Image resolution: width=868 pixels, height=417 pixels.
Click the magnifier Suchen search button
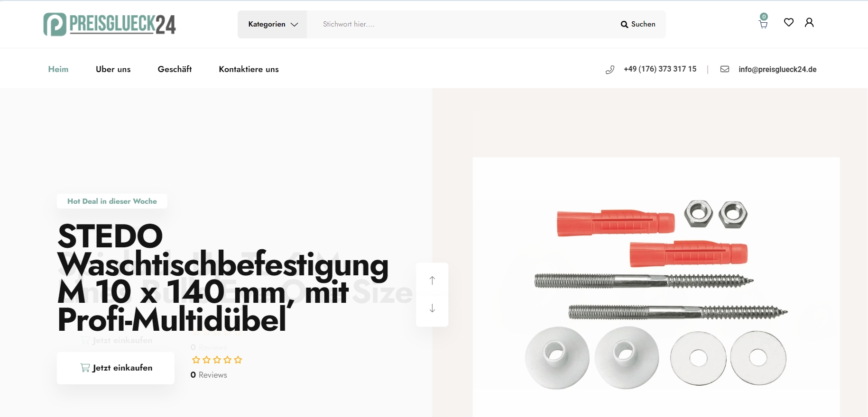pyautogui.click(x=638, y=24)
